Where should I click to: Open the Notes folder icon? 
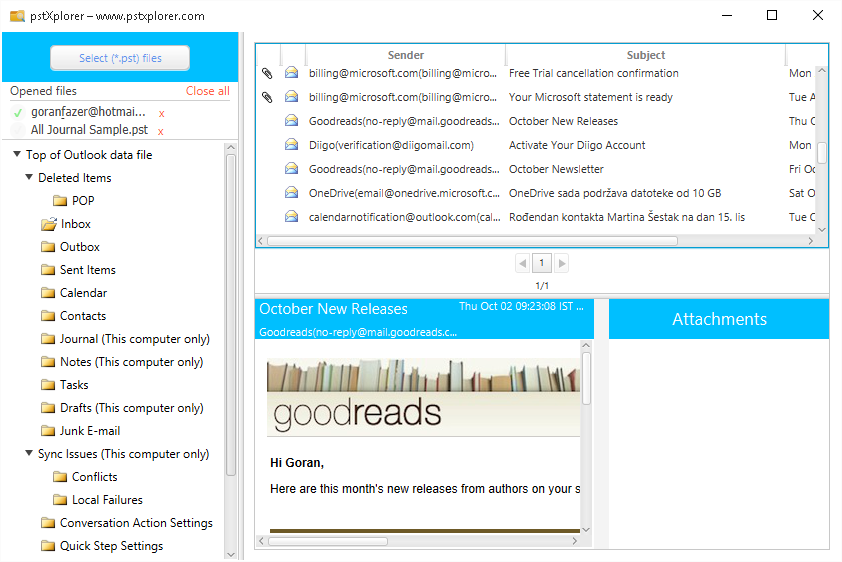point(48,362)
